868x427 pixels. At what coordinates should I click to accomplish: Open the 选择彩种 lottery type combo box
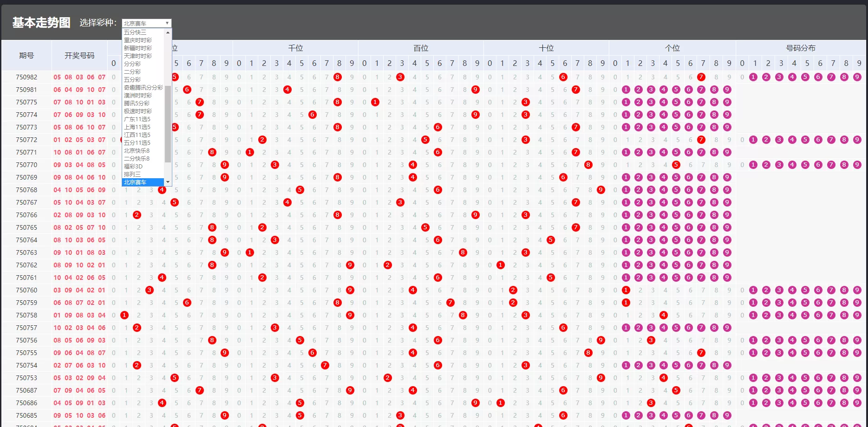click(146, 23)
